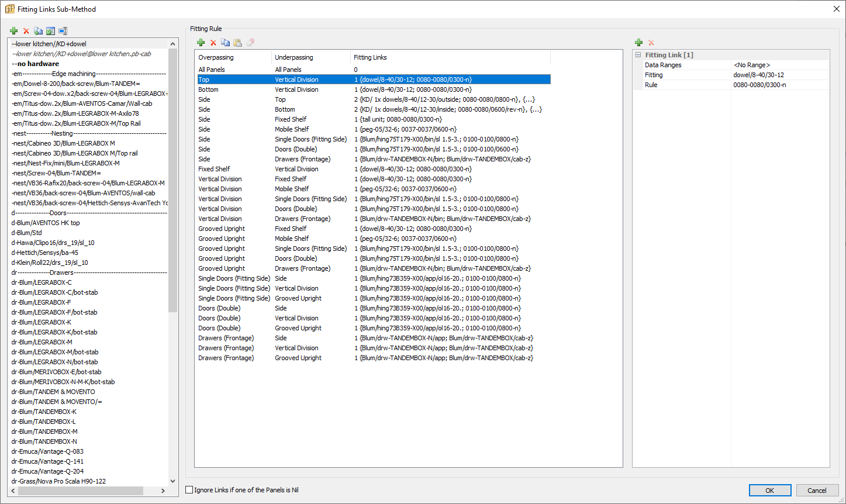Select 'dr-Emuca/Vantage-Q-141' entry
The image size is (846, 504).
(89, 461)
